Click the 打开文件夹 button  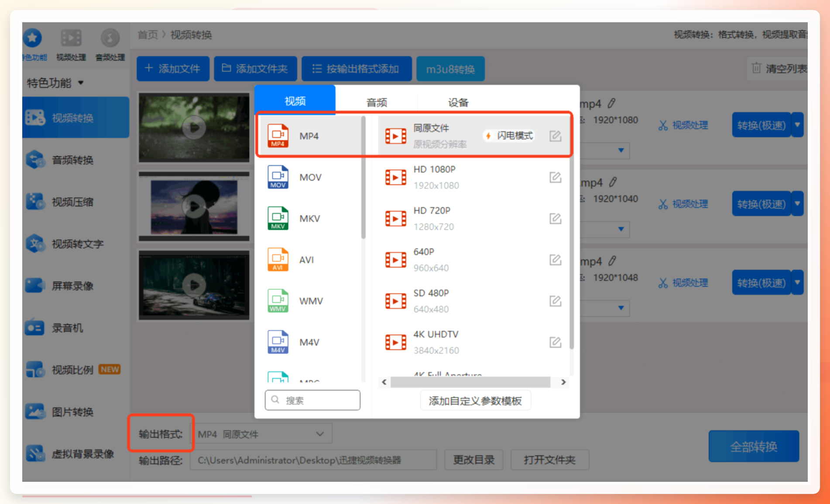[549, 460]
